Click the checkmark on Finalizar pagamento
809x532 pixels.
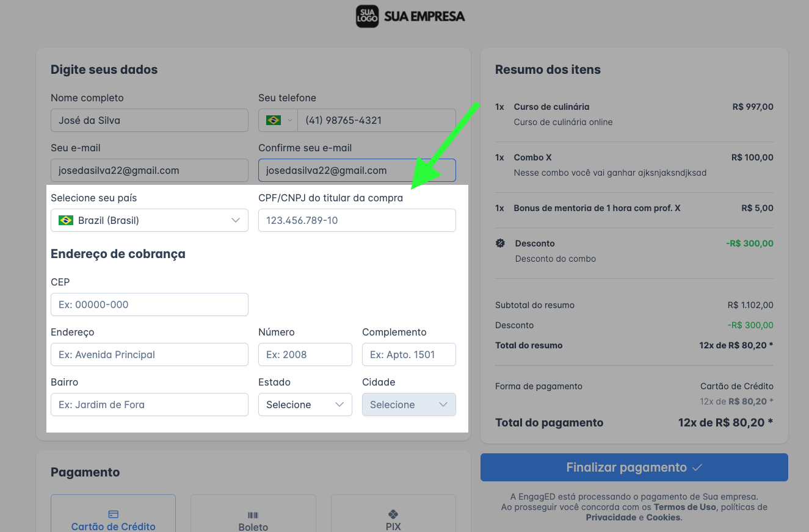coord(697,467)
